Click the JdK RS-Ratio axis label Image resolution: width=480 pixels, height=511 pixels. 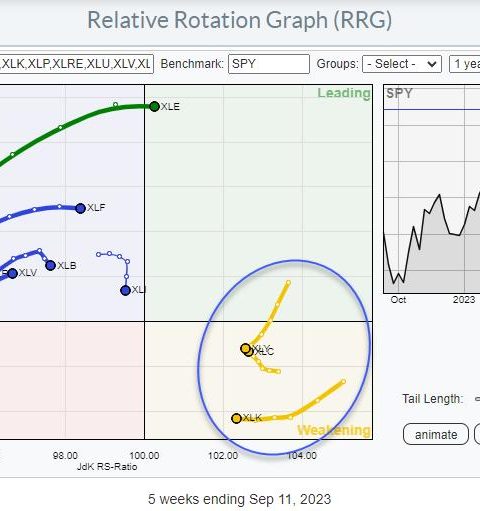[107, 466]
